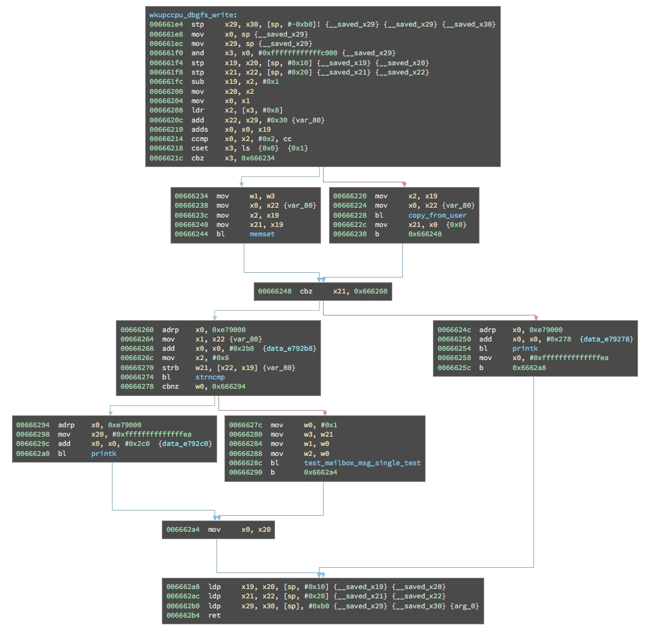Follow branch target 0x6662a4 after mailbox test
Image resolution: width=672 pixels, height=629 pixels.
tap(320, 473)
